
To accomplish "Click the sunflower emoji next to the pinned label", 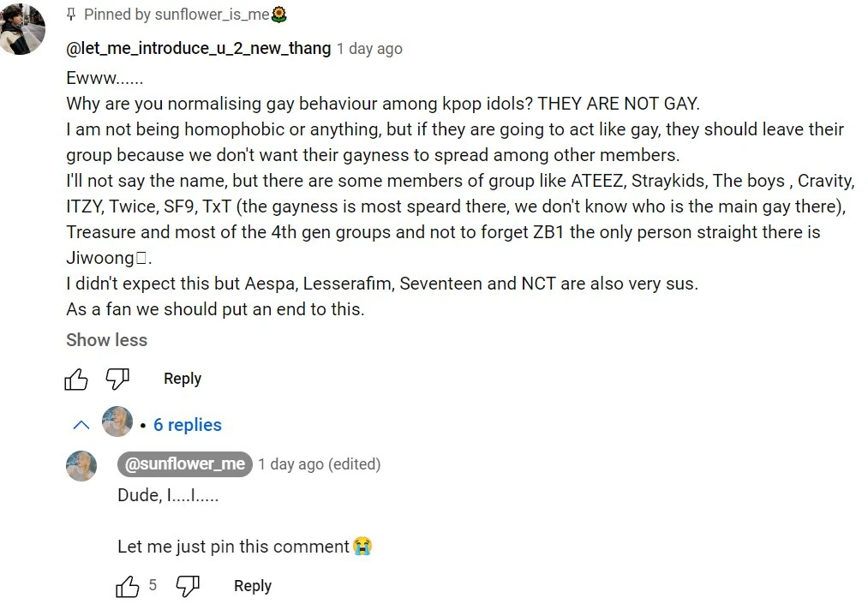I will tap(278, 14).
